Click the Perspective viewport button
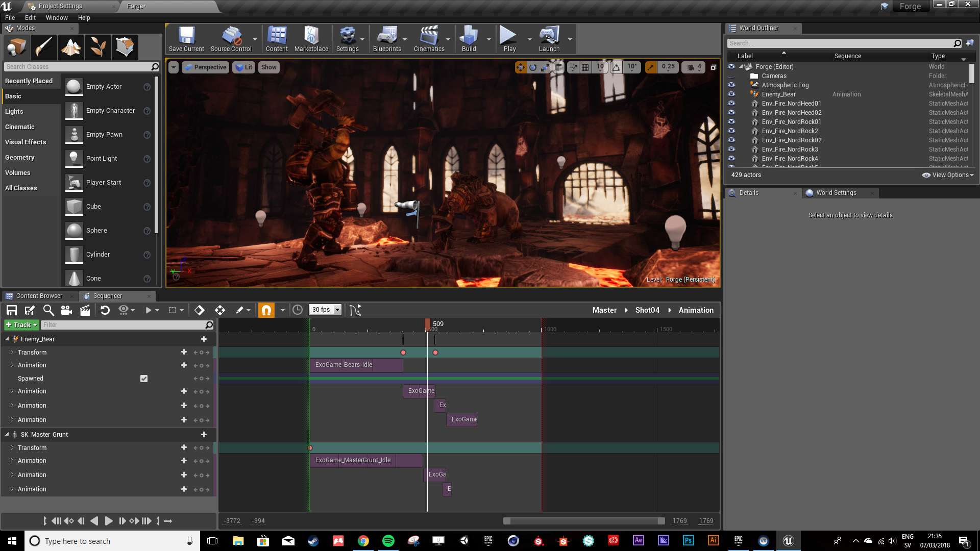 click(205, 67)
